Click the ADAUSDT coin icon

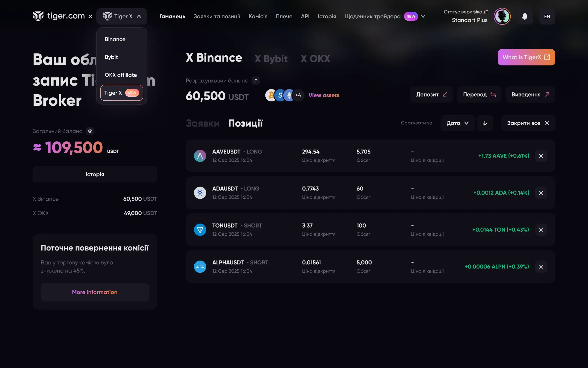[x=200, y=193]
